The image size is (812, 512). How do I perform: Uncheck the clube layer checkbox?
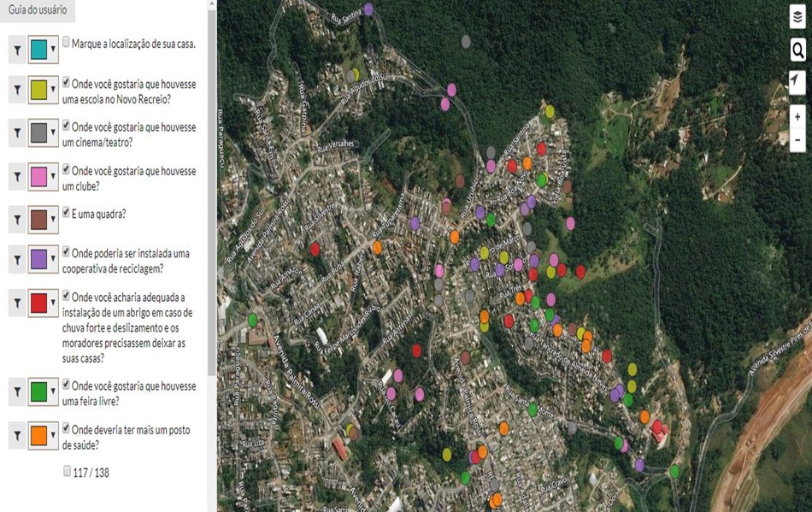coord(67,169)
